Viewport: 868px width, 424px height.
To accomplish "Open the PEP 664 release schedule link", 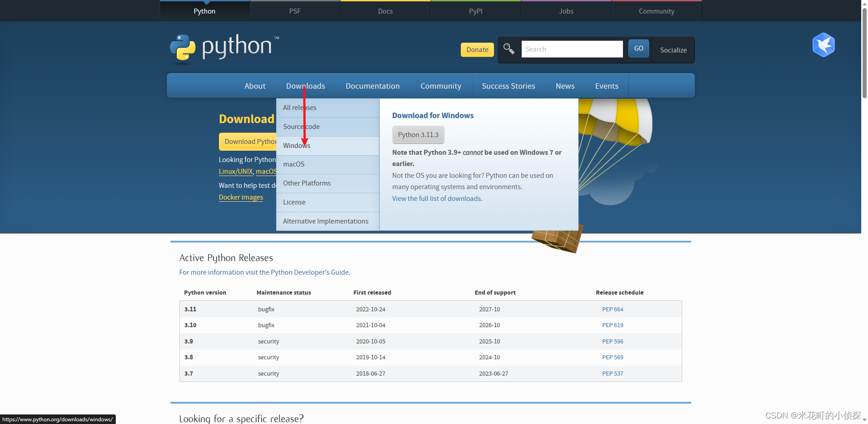I will coord(613,310).
